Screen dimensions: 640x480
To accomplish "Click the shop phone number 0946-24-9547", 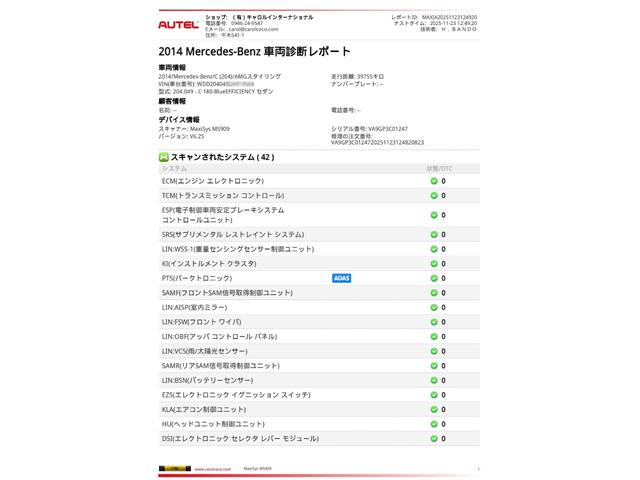I will point(247,24).
